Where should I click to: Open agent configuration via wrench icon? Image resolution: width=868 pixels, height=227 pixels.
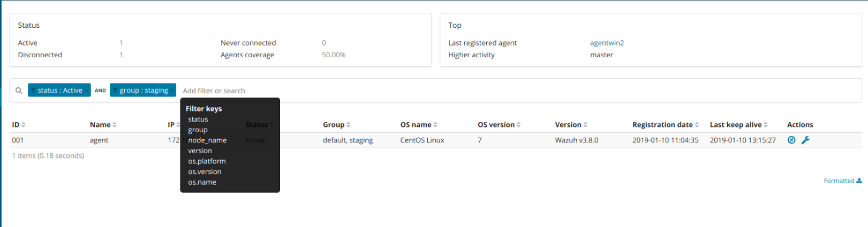[805, 140]
